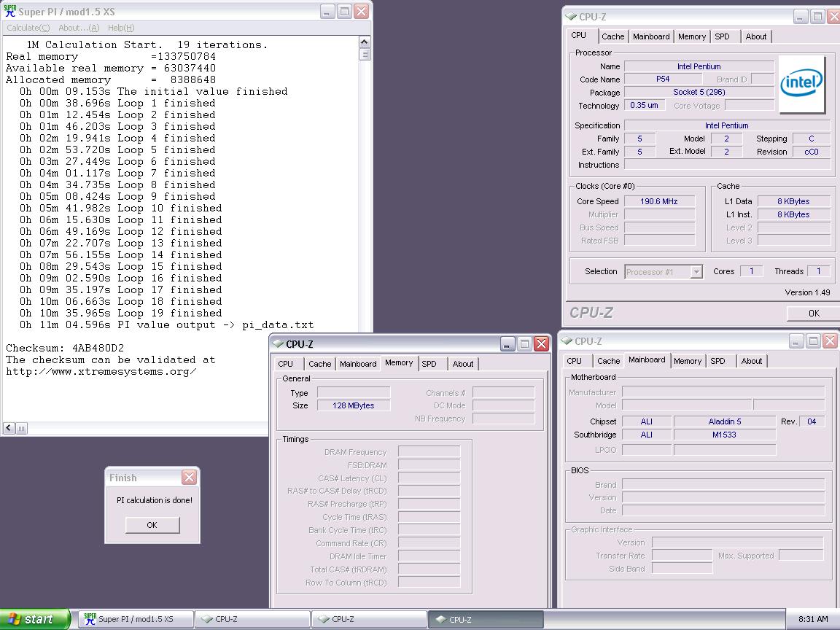The width and height of the screenshot is (840, 630).
Task: Select About tab in Memory CPU-Z window
Action: pyautogui.click(x=463, y=364)
